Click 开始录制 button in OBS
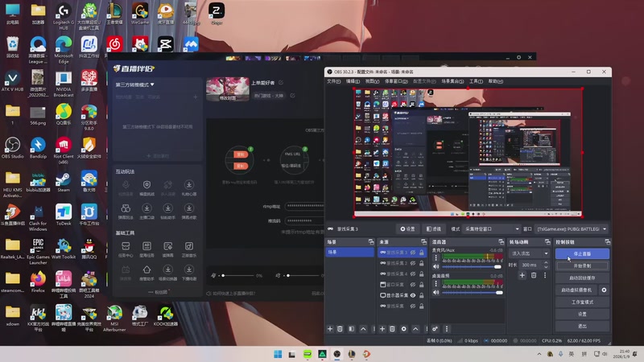644x362 pixels. [x=582, y=265]
